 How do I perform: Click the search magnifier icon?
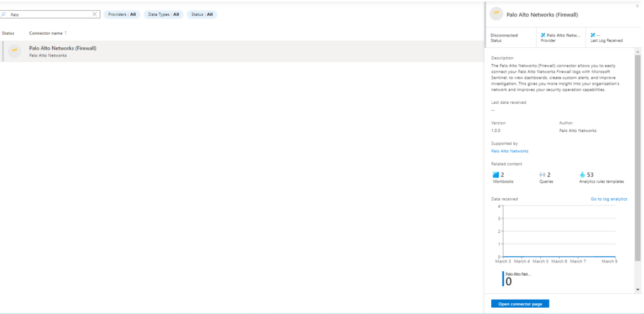tap(4, 14)
